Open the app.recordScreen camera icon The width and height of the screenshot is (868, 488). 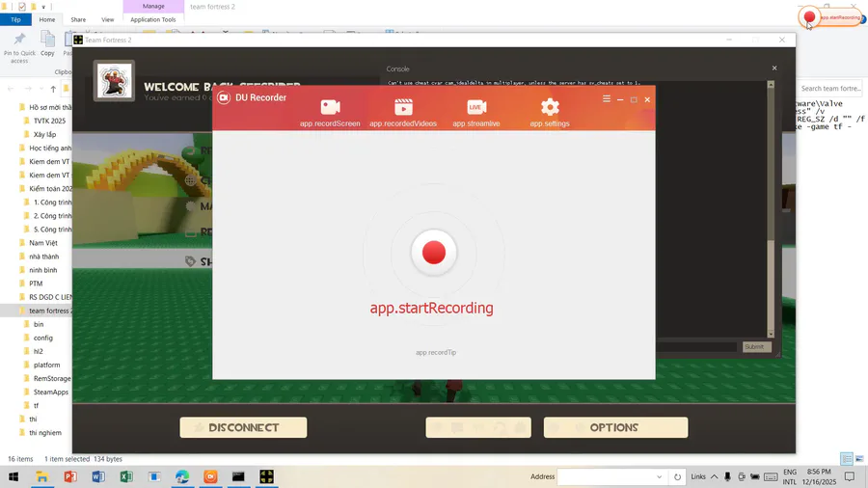pyautogui.click(x=330, y=107)
